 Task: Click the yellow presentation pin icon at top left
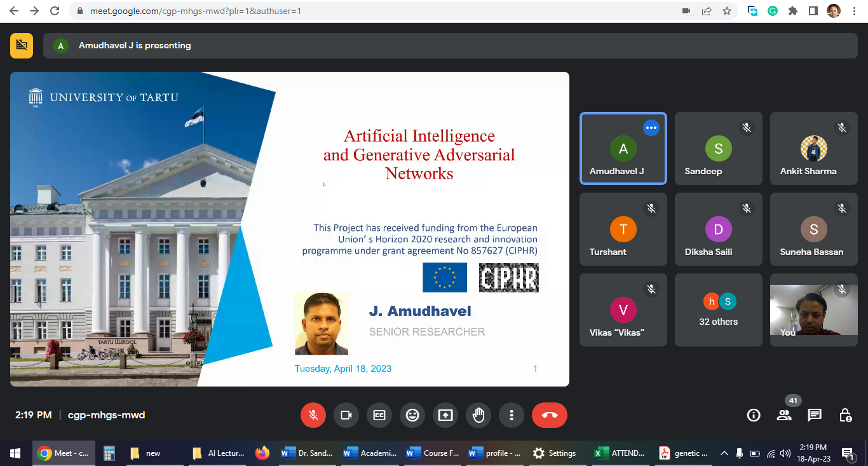tap(22, 45)
